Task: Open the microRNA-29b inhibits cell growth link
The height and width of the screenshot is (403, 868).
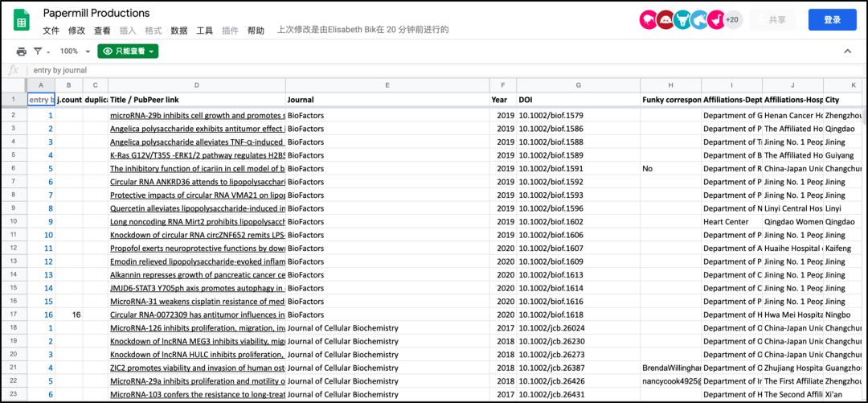Action: pos(198,116)
